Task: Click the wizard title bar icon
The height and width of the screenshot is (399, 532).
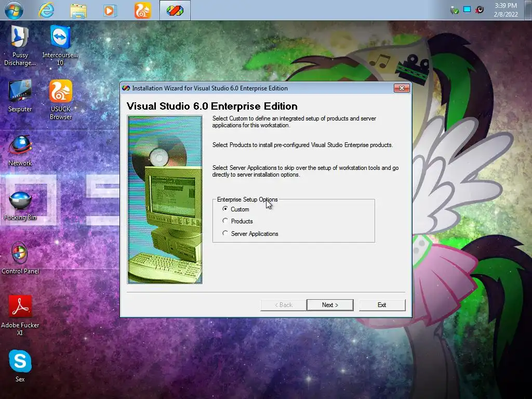Action: (x=126, y=88)
